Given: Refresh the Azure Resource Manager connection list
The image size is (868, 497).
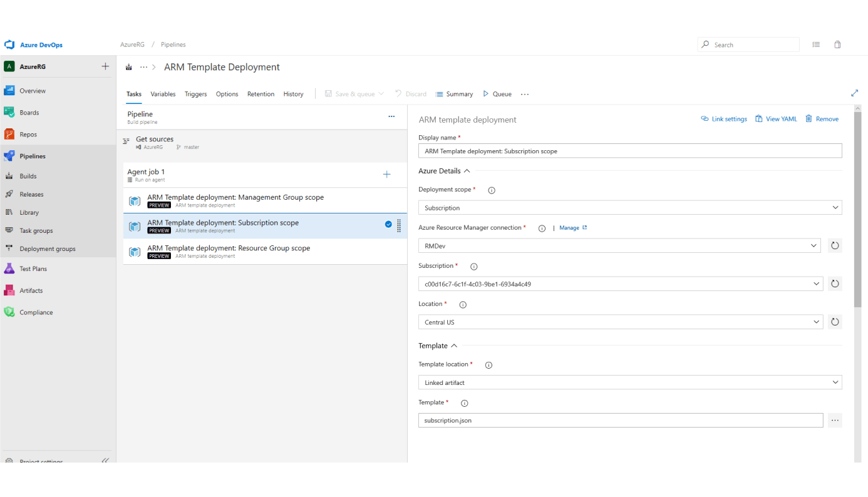Looking at the screenshot, I should 835,246.
